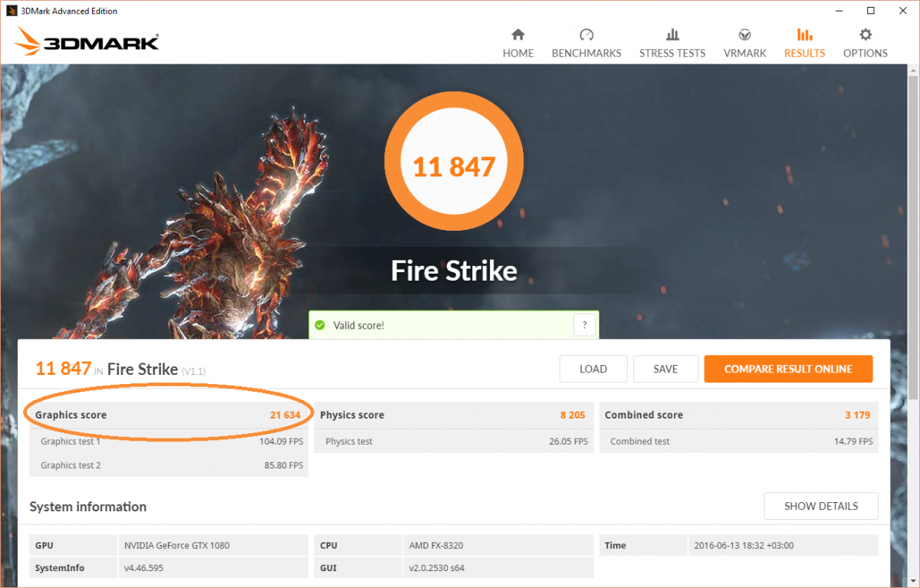The image size is (920, 588).
Task: Click the green valid score checkmark
Action: point(320,325)
